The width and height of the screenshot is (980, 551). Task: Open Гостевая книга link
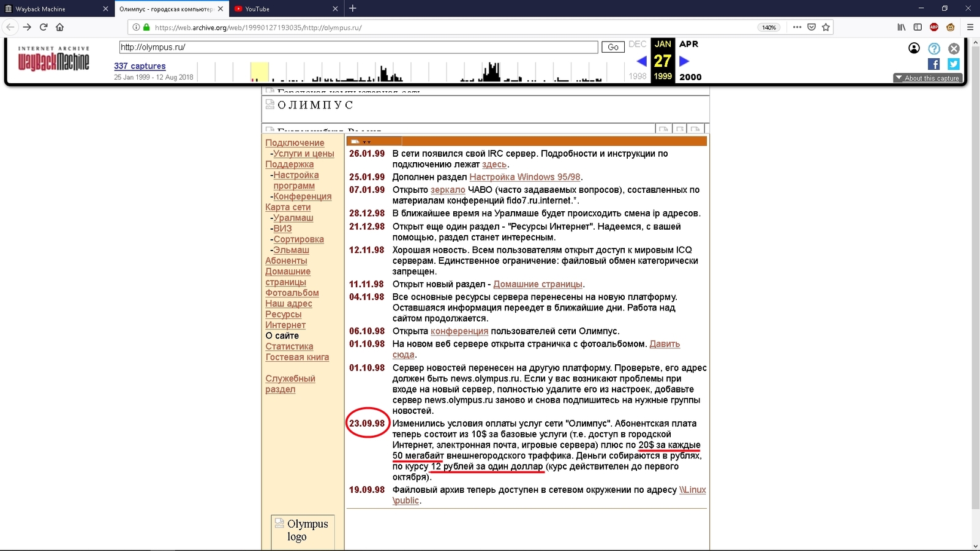297,357
